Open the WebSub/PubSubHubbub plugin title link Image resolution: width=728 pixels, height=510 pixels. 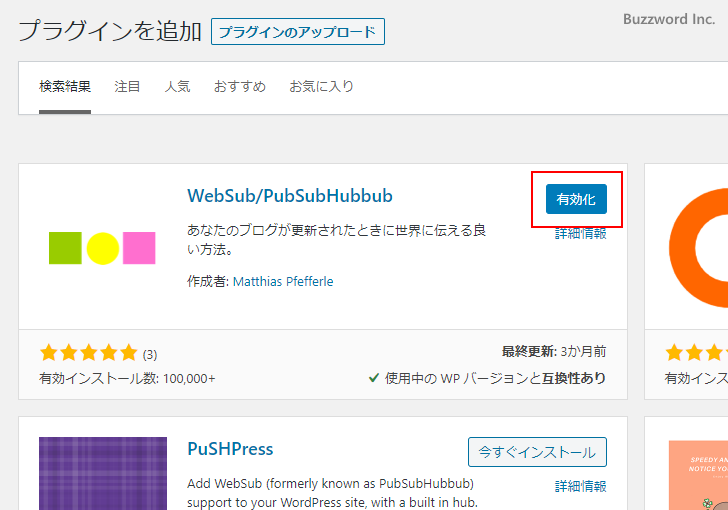290,196
